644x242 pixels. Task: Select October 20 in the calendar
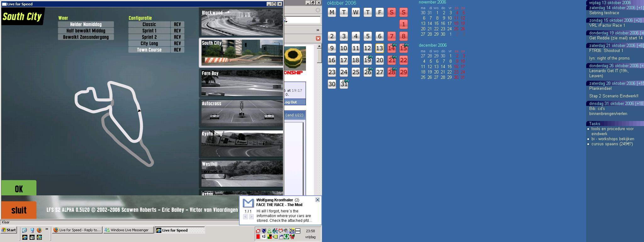[x=380, y=60]
